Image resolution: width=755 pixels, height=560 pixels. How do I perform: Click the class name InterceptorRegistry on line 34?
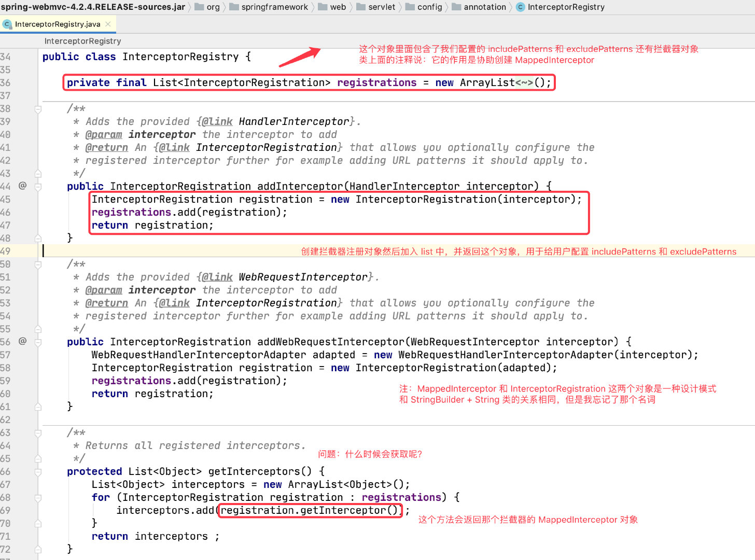click(180, 57)
